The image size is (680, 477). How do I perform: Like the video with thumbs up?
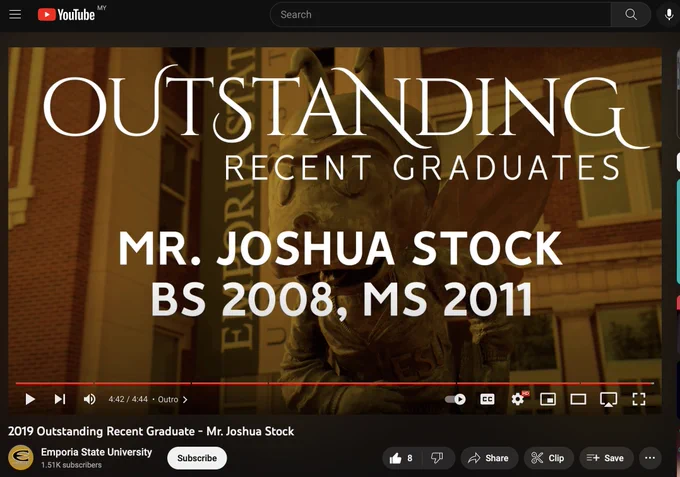(x=402, y=458)
